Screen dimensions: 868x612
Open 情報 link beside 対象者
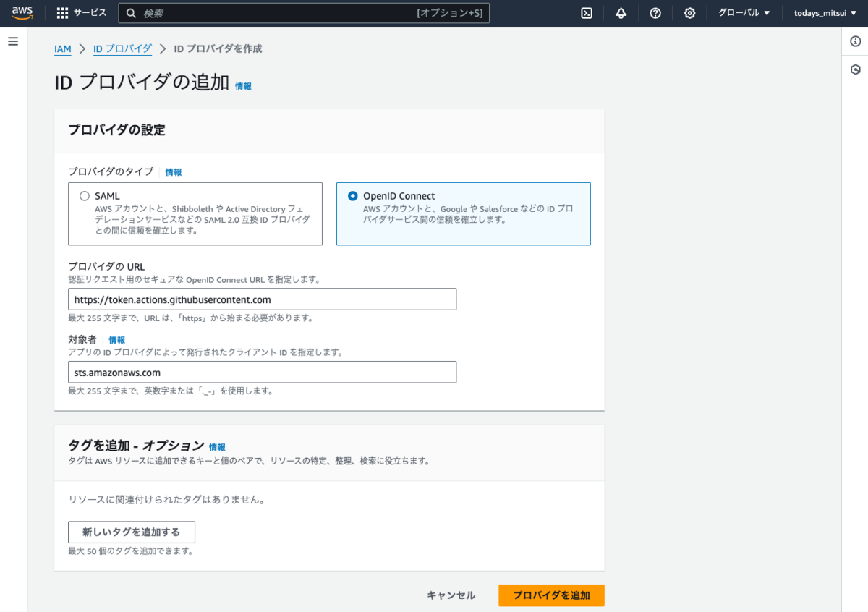(x=117, y=339)
